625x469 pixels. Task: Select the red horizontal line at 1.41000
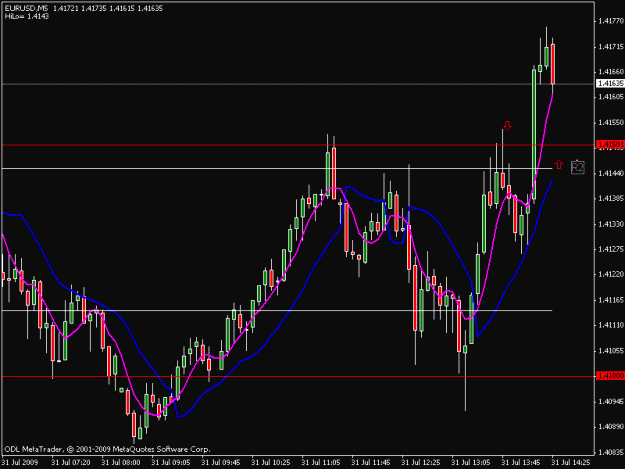(298, 376)
